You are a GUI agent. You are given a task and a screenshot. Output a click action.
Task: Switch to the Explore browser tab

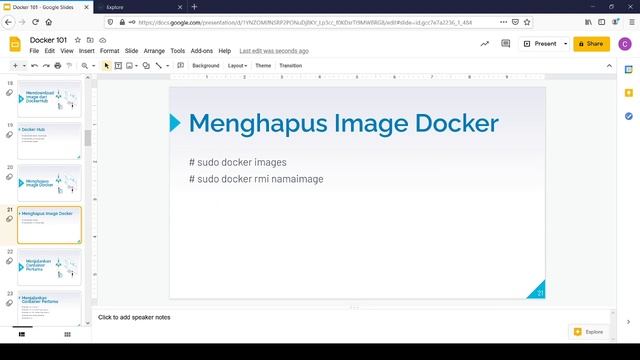[x=139, y=7]
